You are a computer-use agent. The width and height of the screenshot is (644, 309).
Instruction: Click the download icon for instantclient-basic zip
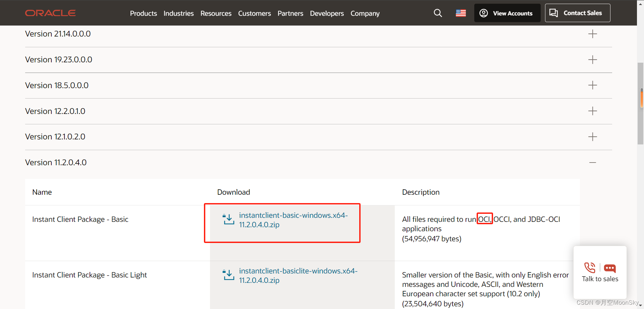tap(229, 219)
